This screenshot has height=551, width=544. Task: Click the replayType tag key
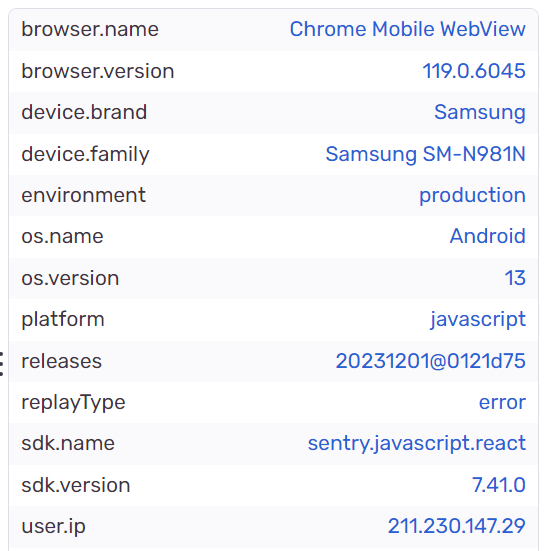[73, 402]
